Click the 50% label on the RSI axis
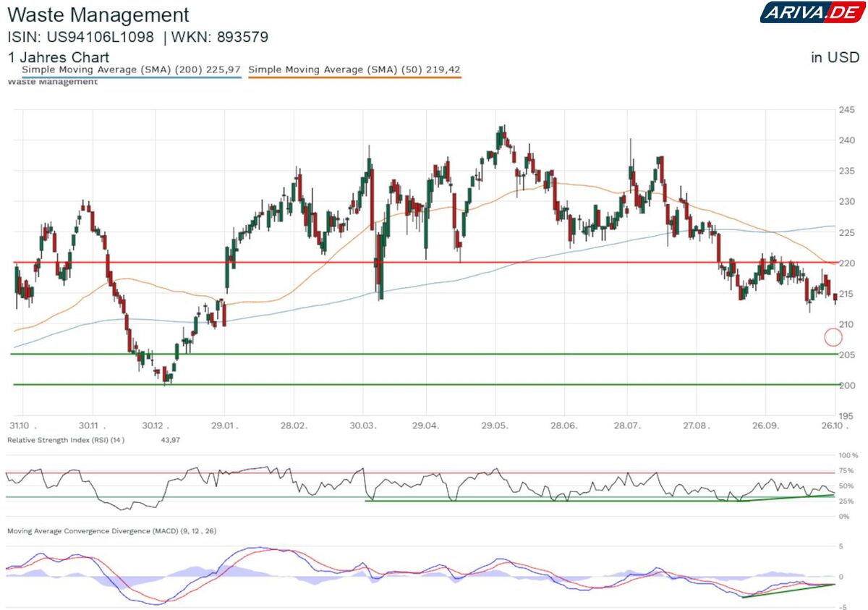Viewport: 868px width, 610px height. tap(847, 486)
